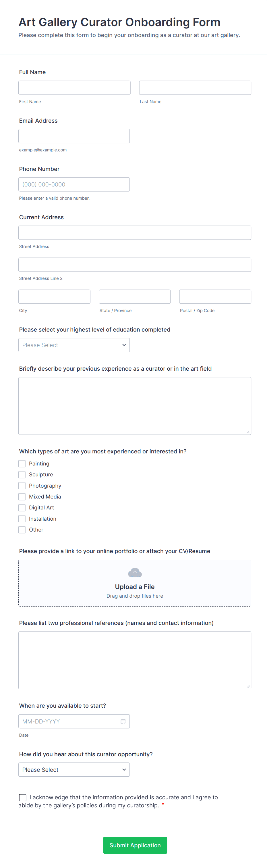Click into the Last Name field
Image resolution: width=267 pixels, height=868 pixels.
(195, 88)
